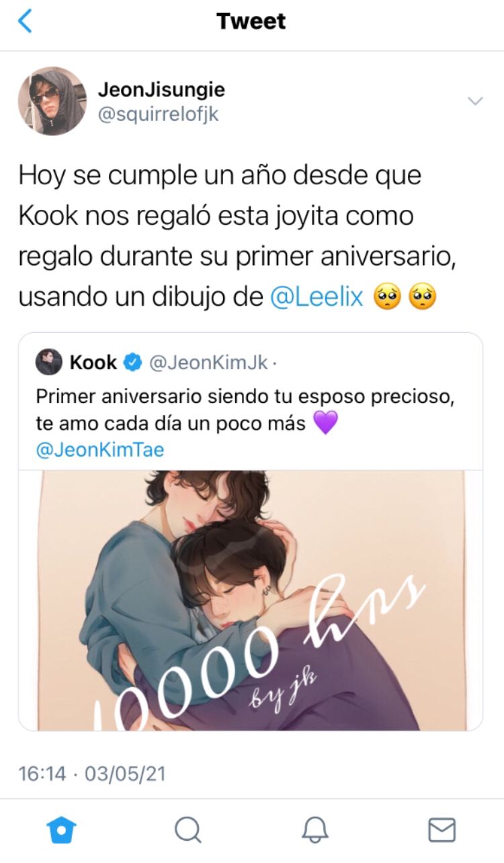This screenshot has width=504, height=863.
Task: Open the Search magnifier tab
Action: 187,830
